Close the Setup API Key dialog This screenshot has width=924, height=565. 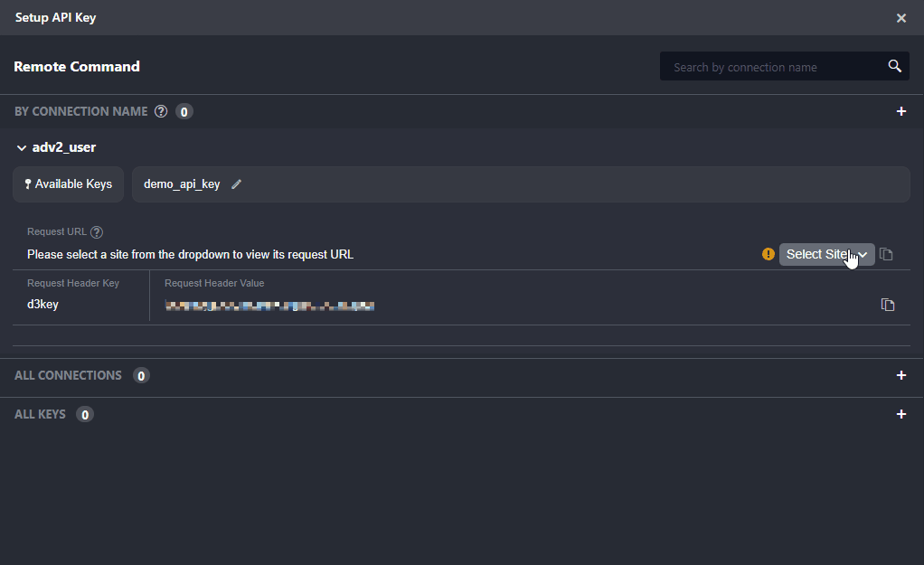(x=901, y=18)
